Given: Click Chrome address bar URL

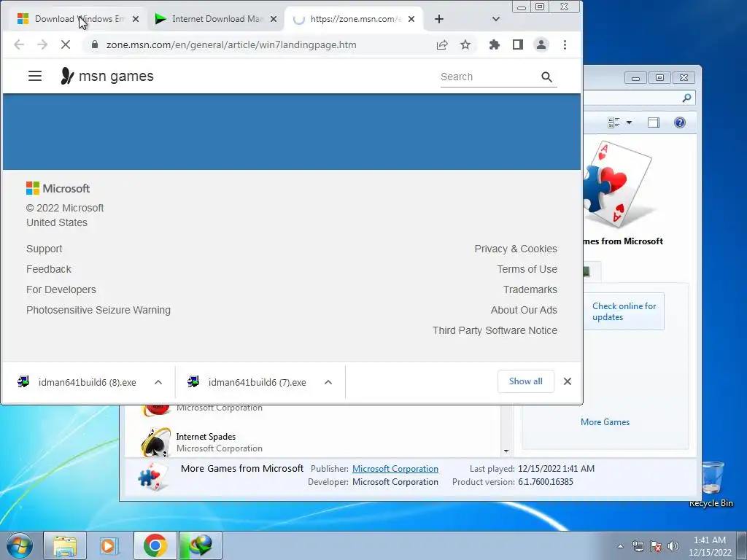Looking at the screenshot, I should (x=231, y=44).
